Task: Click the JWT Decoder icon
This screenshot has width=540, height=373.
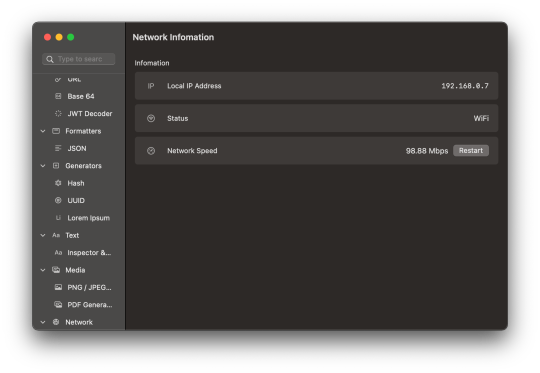Action: tap(58, 113)
